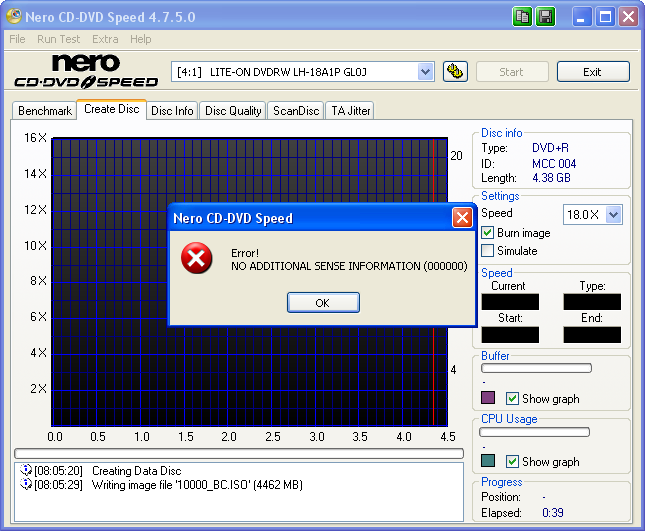The image size is (645, 531).
Task: Click the elapsed time value 0:39
Action: click(553, 512)
